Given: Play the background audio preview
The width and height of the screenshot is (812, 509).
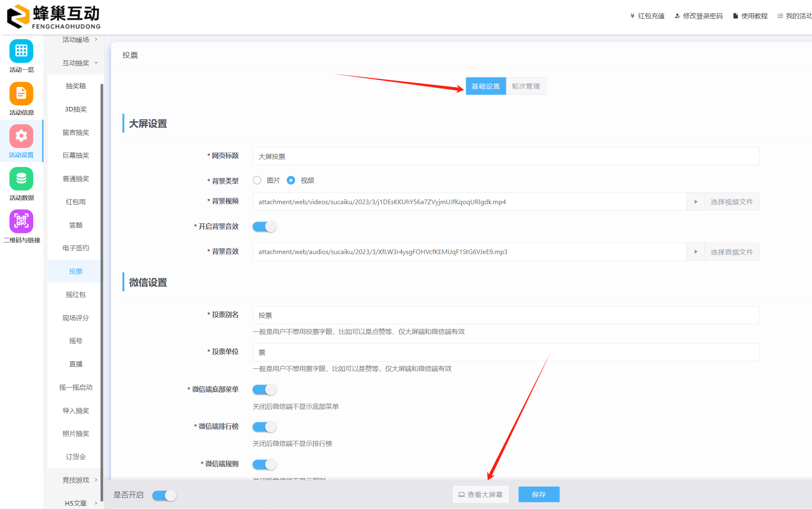Looking at the screenshot, I should (x=696, y=252).
